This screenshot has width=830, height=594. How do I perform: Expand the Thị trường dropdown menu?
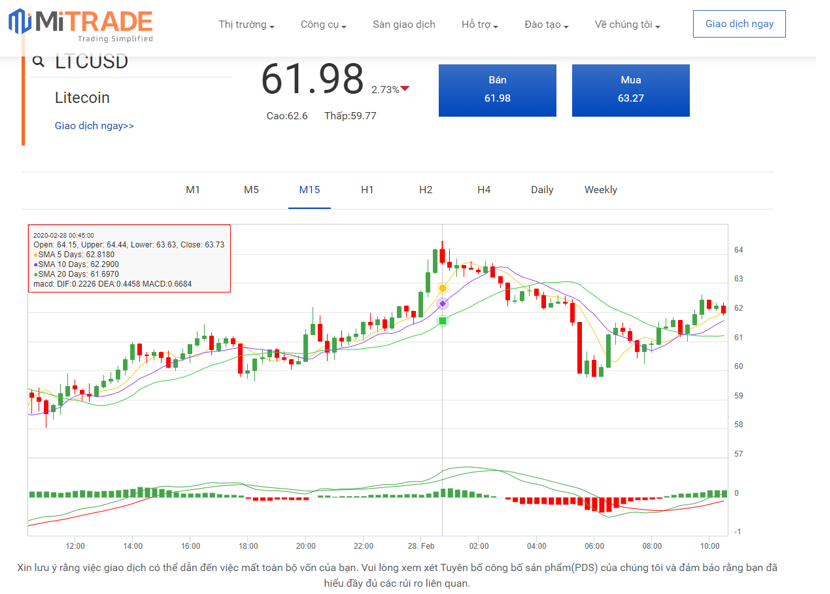(x=246, y=25)
